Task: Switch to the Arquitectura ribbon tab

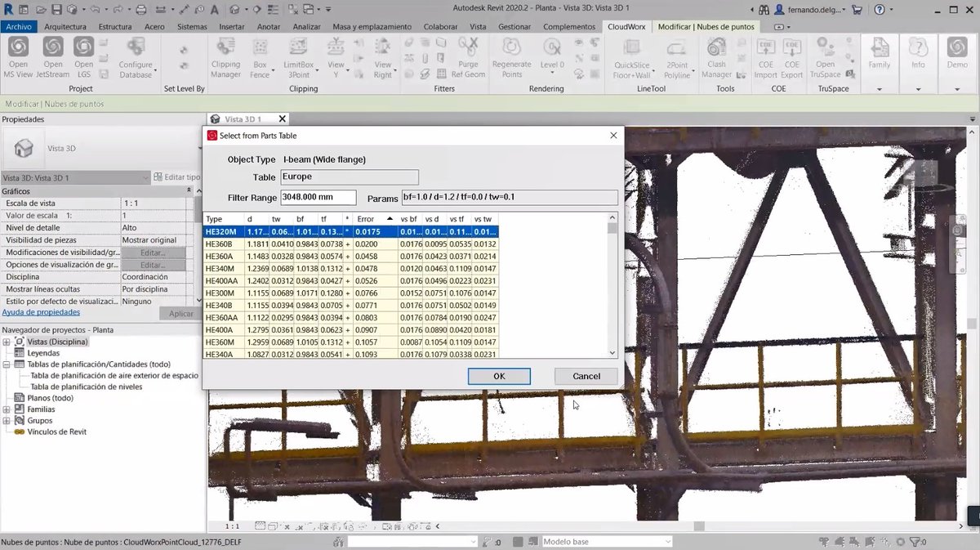Action: tap(65, 26)
